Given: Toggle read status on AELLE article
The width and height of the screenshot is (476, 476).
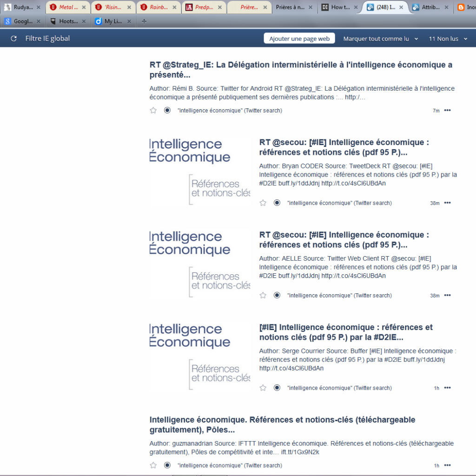Looking at the screenshot, I should (277, 295).
